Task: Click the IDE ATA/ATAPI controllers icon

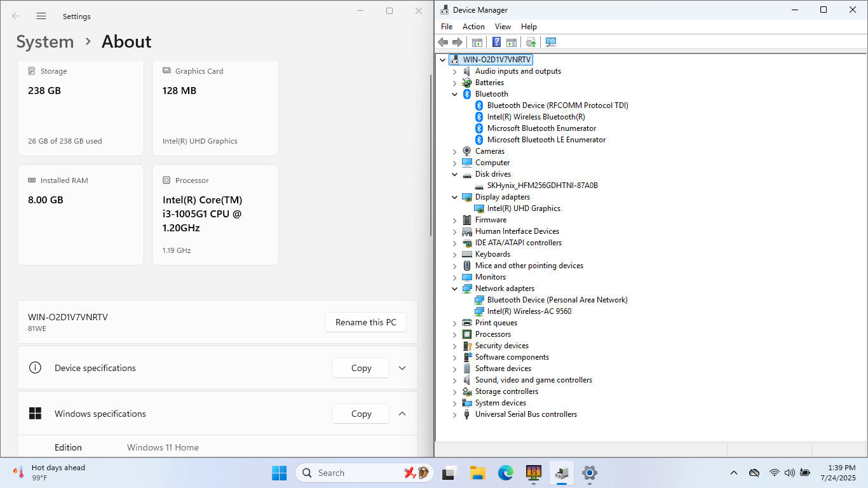Action: pos(467,243)
